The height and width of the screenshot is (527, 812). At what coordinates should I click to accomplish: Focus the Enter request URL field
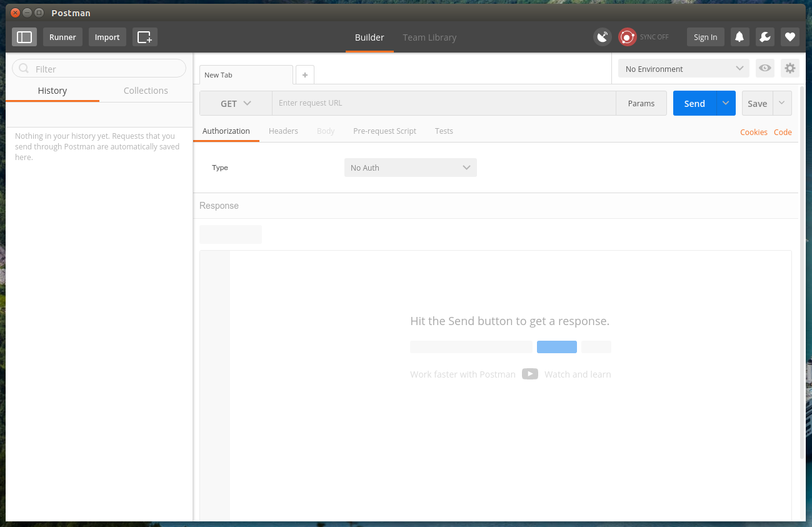click(444, 103)
